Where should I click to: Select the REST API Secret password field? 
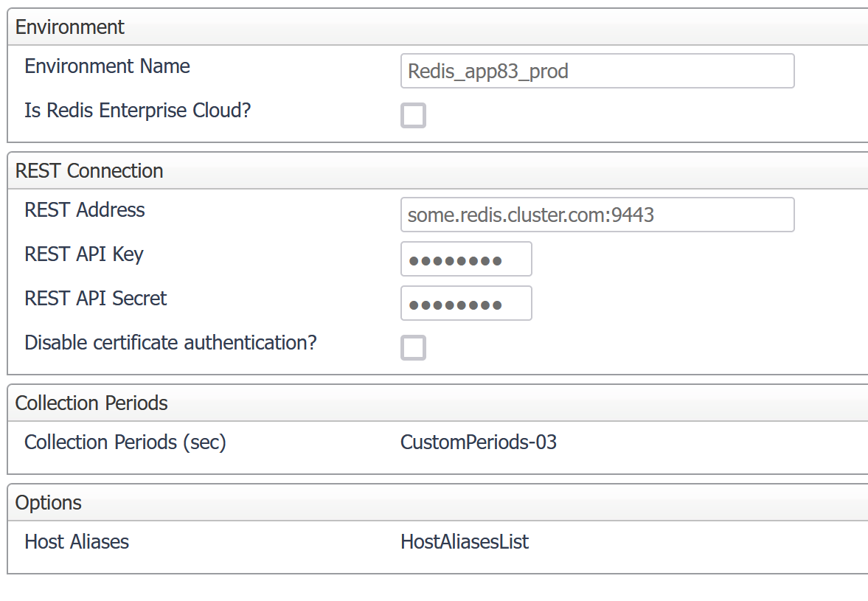click(x=466, y=303)
